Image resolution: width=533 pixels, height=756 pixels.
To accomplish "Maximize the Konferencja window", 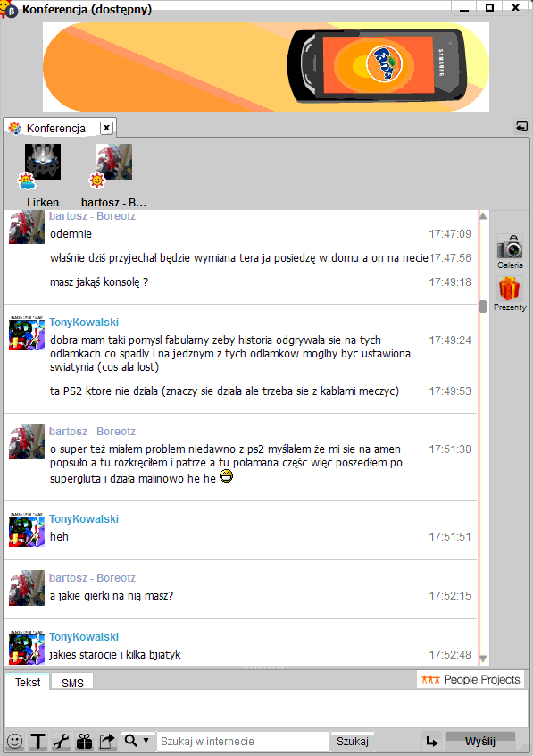I will tap(489, 8).
